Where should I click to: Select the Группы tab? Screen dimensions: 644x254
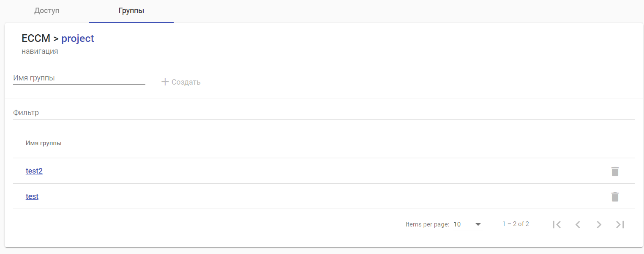[131, 11]
